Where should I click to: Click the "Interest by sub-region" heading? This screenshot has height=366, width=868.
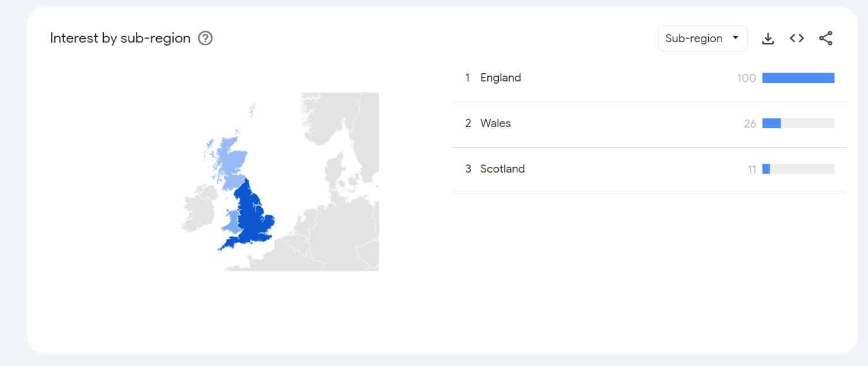coord(120,39)
